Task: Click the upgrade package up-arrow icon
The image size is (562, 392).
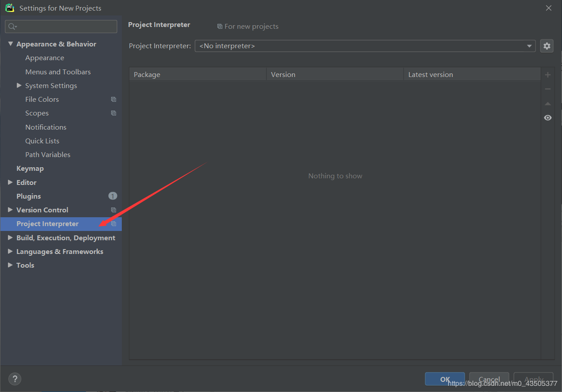Action: click(x=548, y=104)
